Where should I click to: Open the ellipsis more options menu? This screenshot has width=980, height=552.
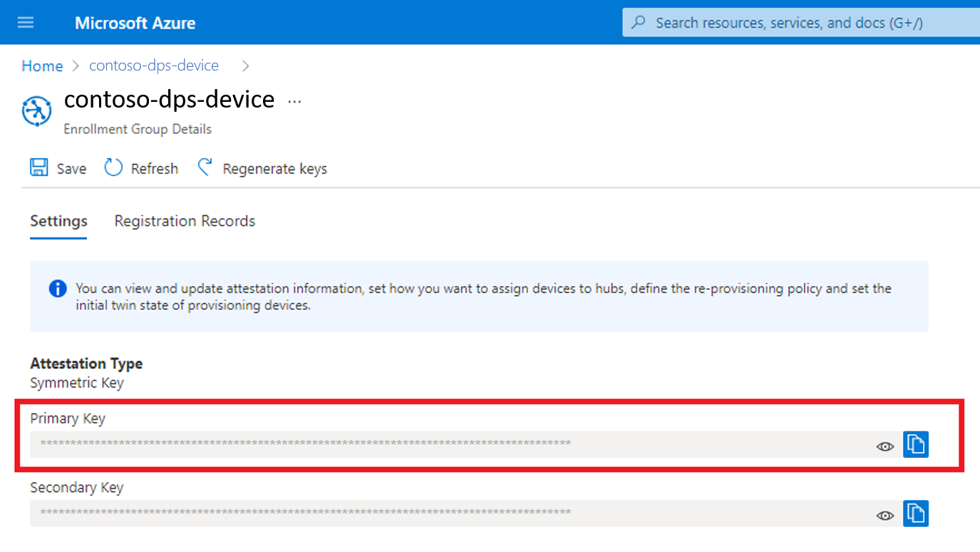pos(294,102)
